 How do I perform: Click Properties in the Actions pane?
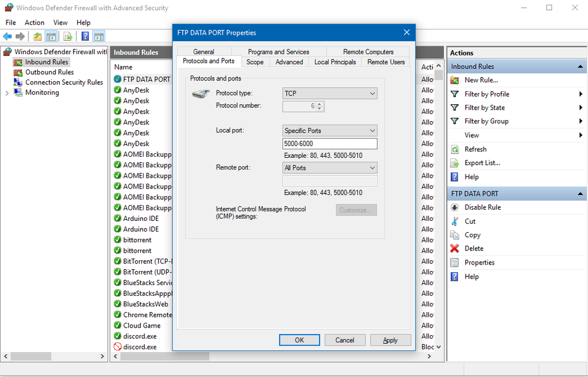pos(479,263)
